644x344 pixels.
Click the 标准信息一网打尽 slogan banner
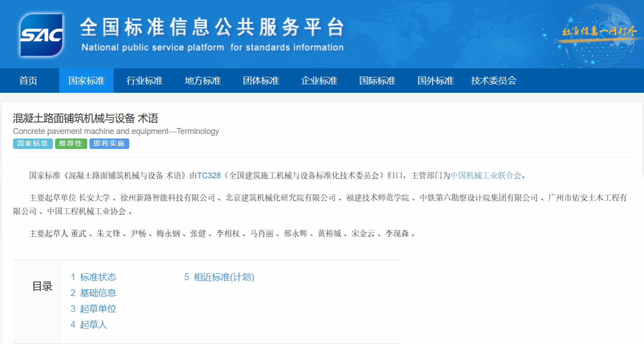pos(600,32)
